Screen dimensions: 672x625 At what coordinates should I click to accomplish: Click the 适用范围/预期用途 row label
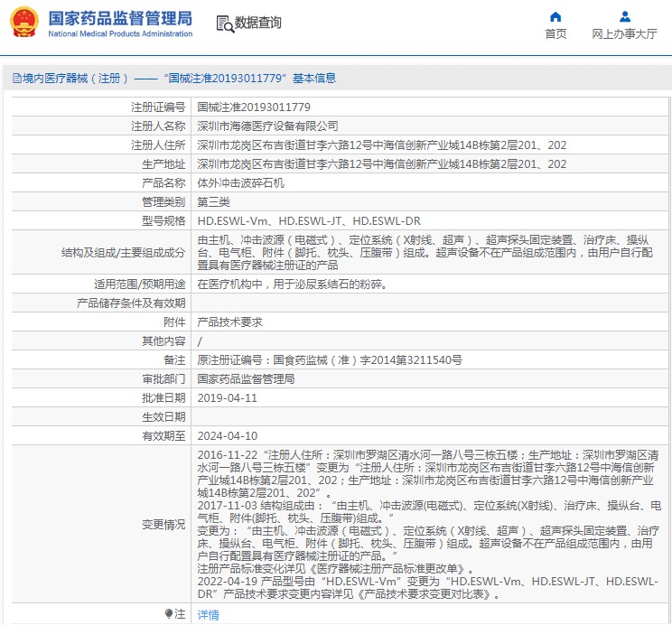140,285
